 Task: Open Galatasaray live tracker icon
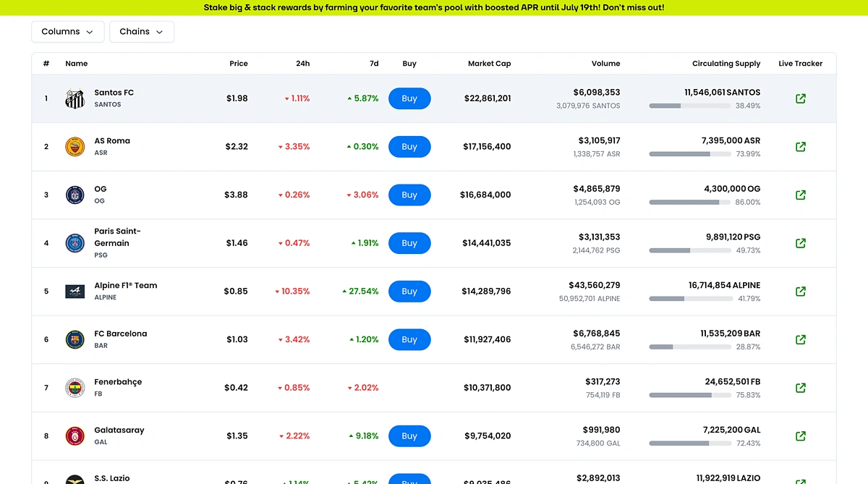click(800, 436)
